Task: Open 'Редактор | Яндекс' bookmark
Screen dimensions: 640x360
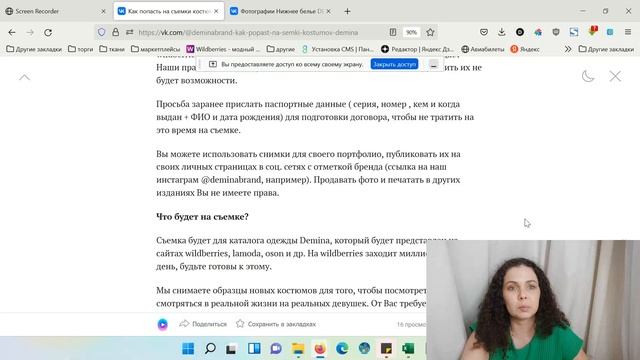Action: (x=418, y=49)
